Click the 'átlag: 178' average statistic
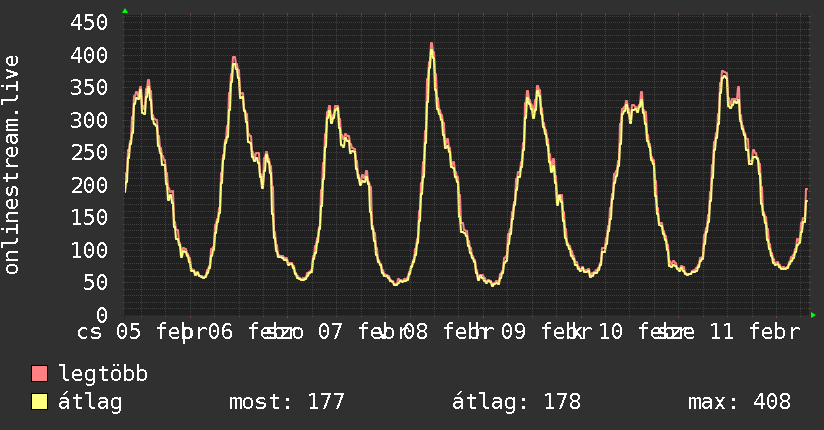The image size is (824, 430). [x=516, y=402]
